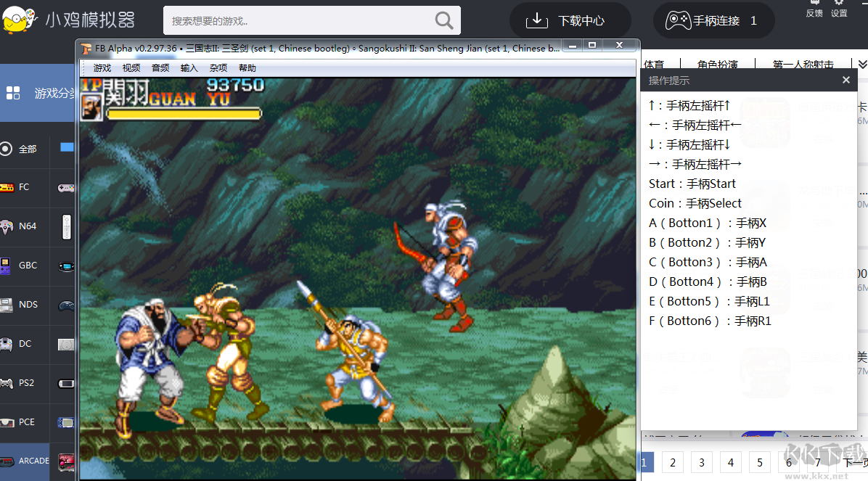Image resolution: width=868 pixels, height=481 pixels.
Task: Click the FB Alpha window title icon
Action: (x=86, y=49)
